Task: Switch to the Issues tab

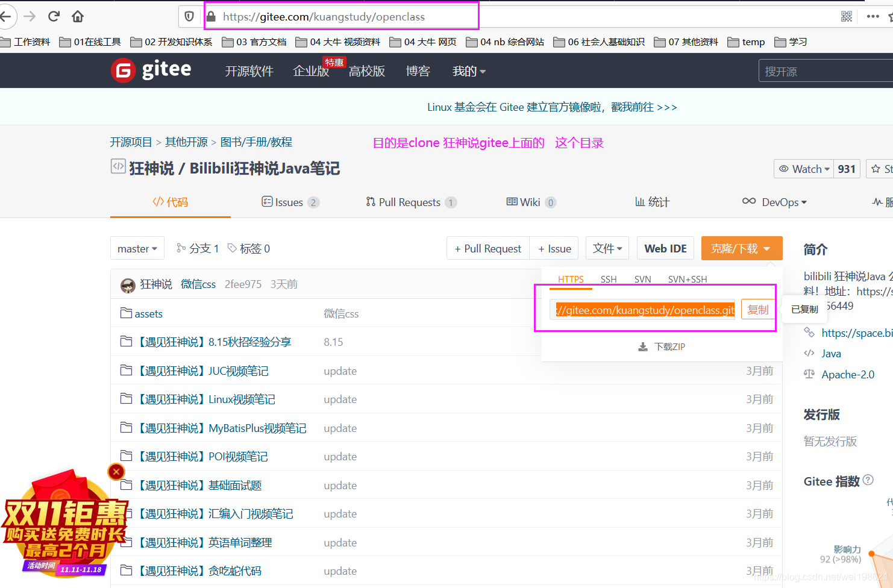Action: tap(290, 202)
